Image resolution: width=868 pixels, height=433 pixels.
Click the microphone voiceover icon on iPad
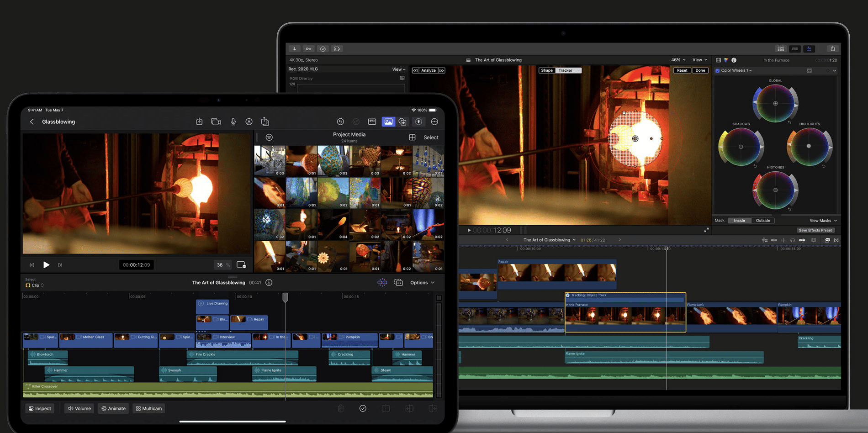tap(233, 121)
